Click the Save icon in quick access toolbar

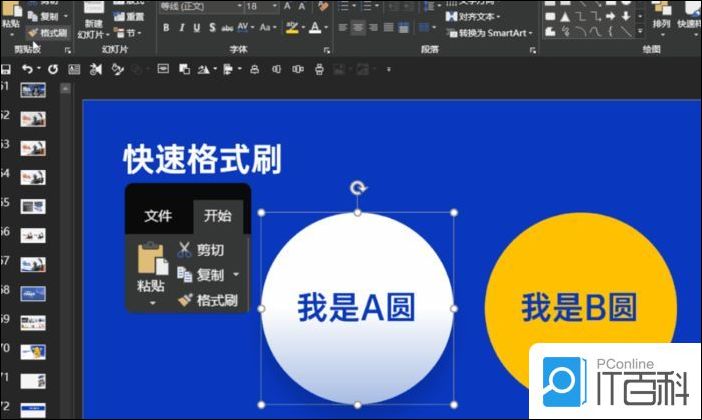[x=6, y=69]
